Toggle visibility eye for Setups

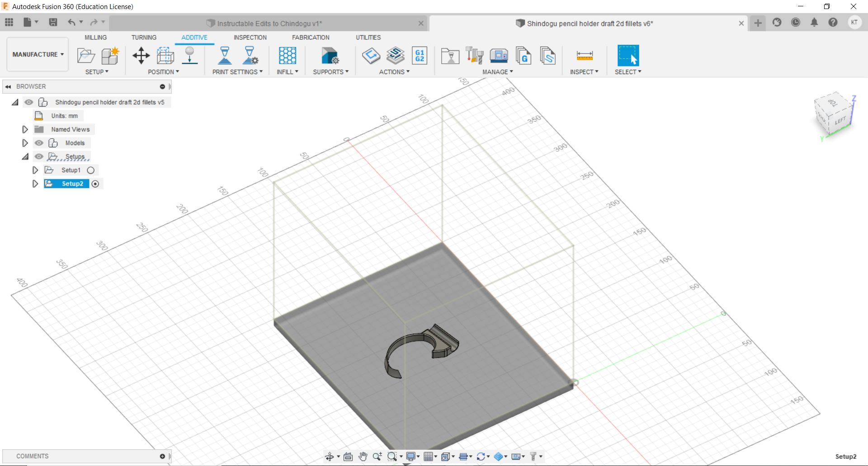(x=39, y=156)
